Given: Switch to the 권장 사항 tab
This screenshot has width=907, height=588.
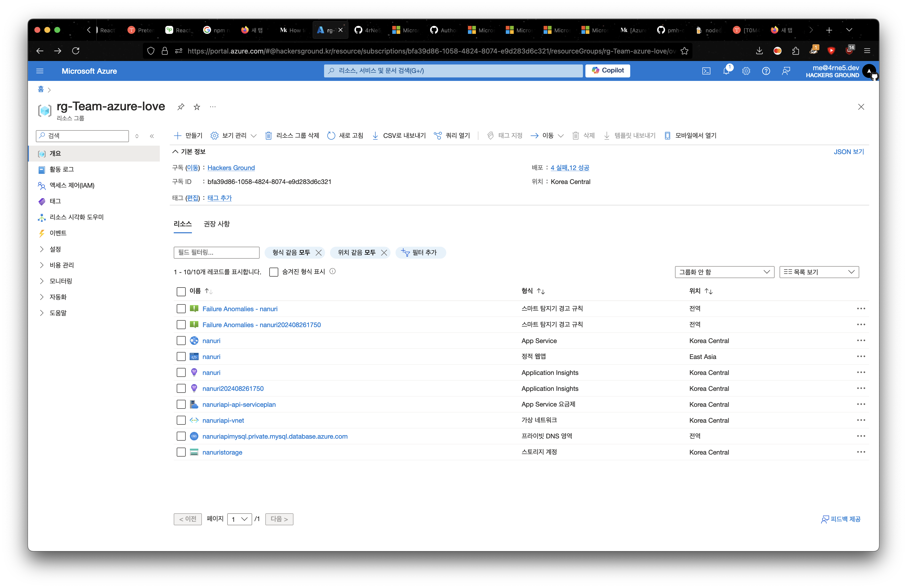Looking at the screenshot, I should coord(217,224).
